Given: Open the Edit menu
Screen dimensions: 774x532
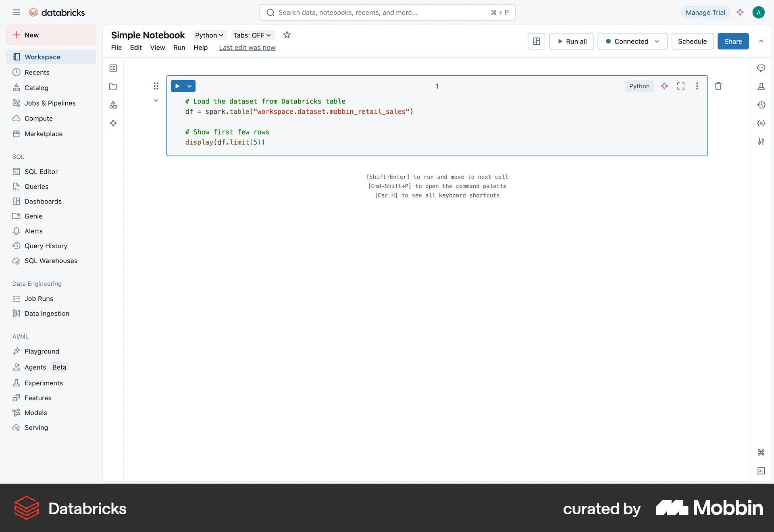Looking at the screenshot, I should [x=136, y=48].
